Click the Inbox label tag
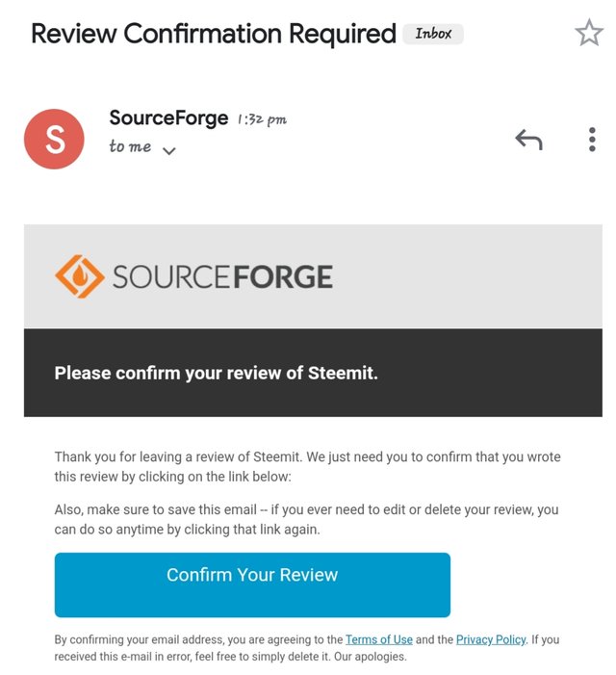Image resolution: width=616 pixels, height=675 pixels. 433,34
